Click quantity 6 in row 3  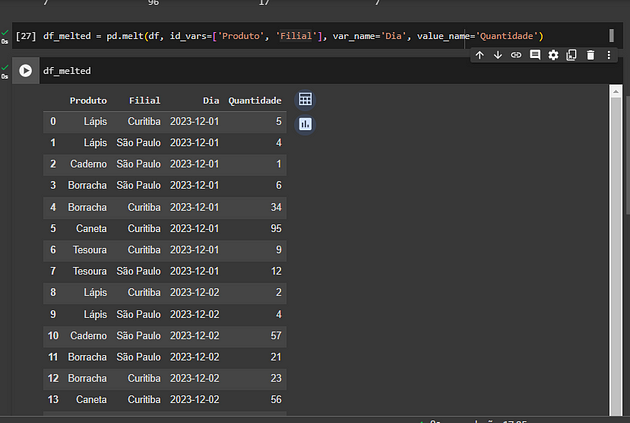(x=278, y=186)
